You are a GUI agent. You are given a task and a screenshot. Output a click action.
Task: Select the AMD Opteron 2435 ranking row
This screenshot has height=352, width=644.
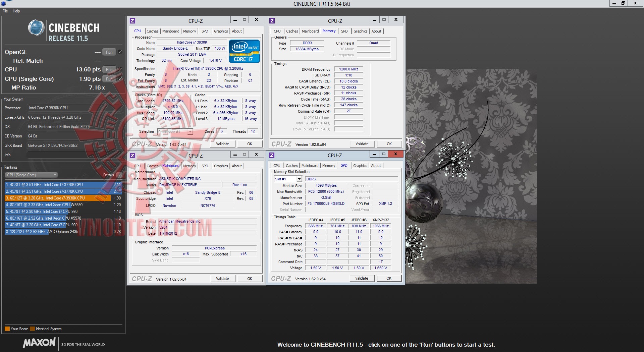pos(63,232)
